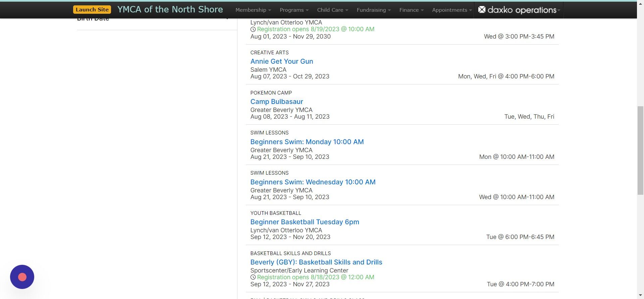
Task: Click the 'Tue @ 4:00 PM-7:00 PM' schedule
Action: pos(521,284)
